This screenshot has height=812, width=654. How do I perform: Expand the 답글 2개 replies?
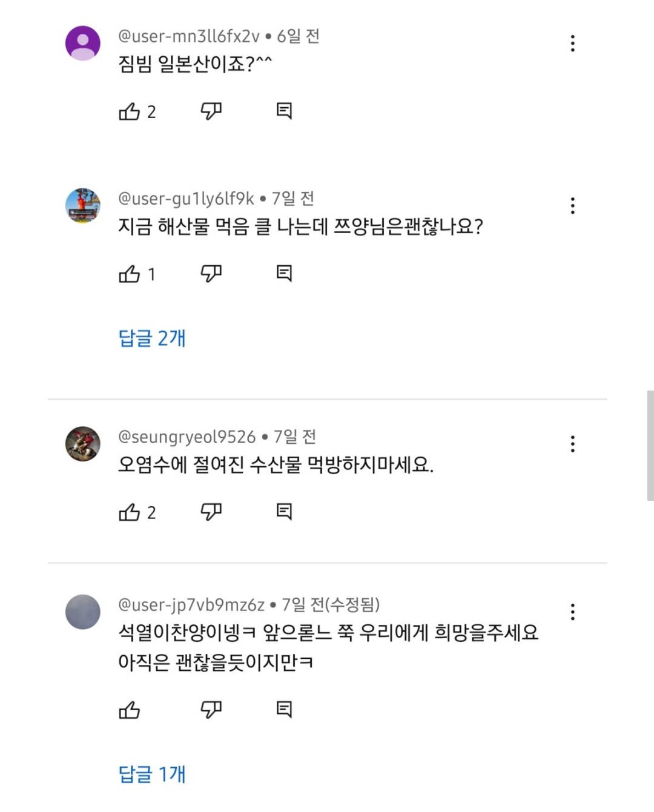pyautogui.click(x=152, y=338)
